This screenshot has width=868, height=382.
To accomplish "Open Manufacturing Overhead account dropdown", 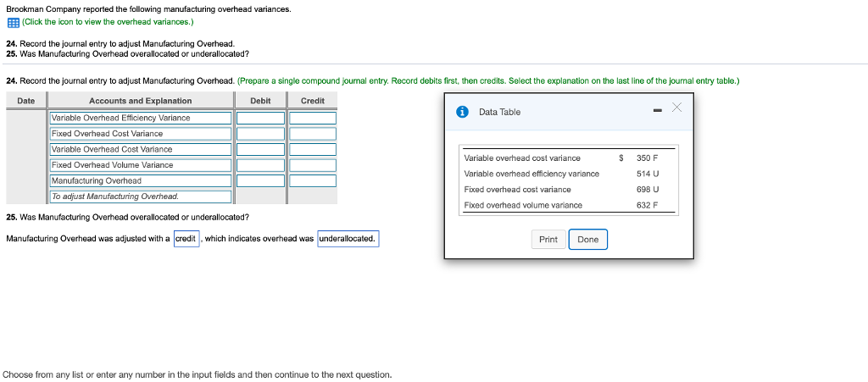I will (x=141, y=180).
